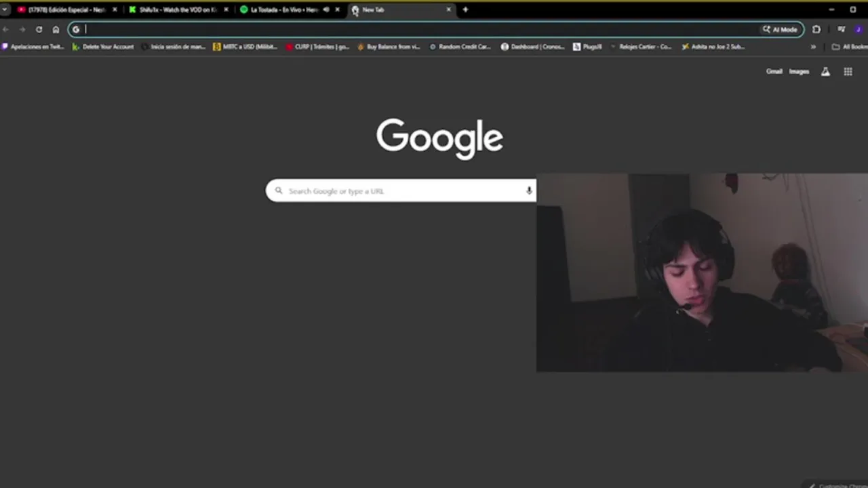Open the Extensions puzzle icon
This screenshot has width=868, height=488.
tap(816, 29)
